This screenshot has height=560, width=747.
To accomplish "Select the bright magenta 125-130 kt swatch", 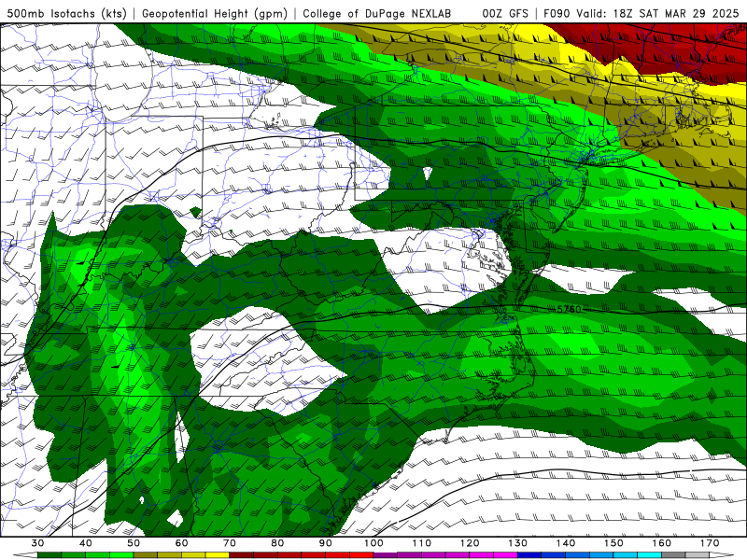I will pyautogui.click(x=505, y=555).
